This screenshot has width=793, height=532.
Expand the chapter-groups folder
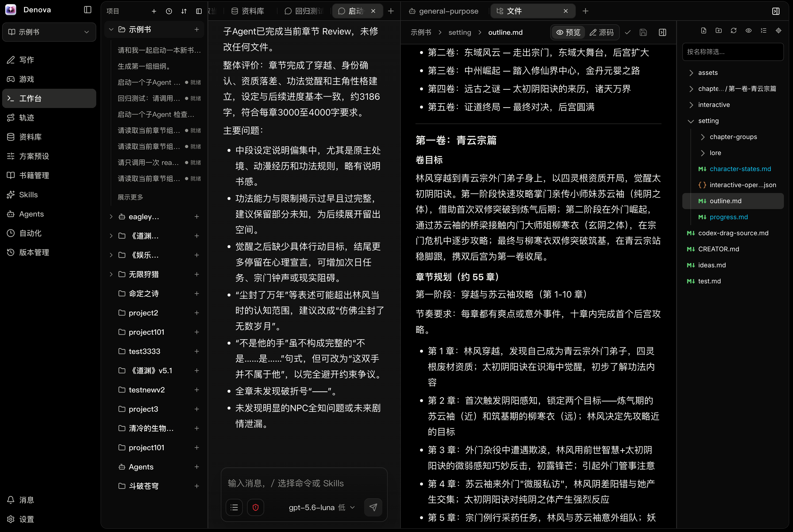pos(703,137)
